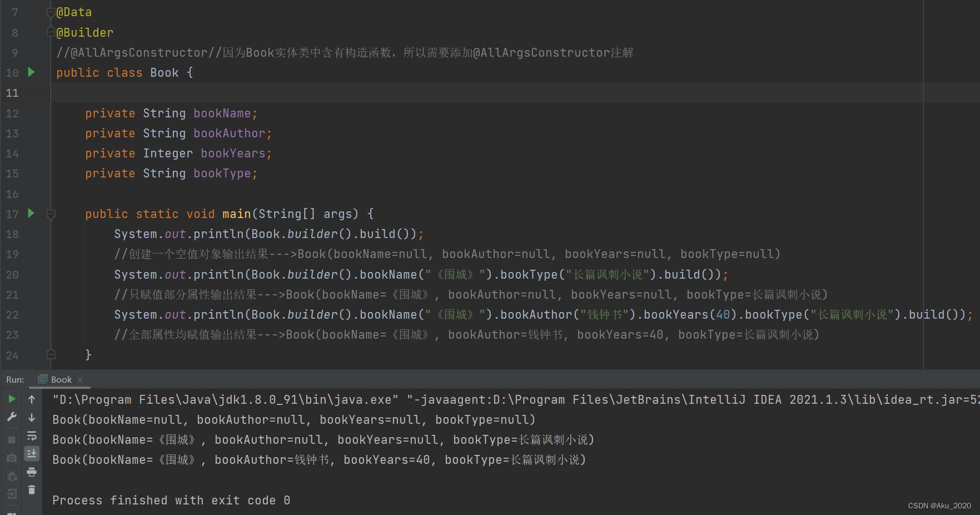Rerun the Book application with green play icon
Viewport: 980px width, 515px height.
pyautogui.click(x=12, y=399)
